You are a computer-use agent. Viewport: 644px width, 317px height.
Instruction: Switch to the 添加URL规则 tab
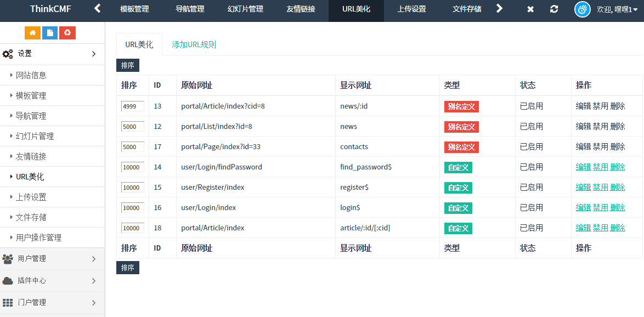click(194, 44)
